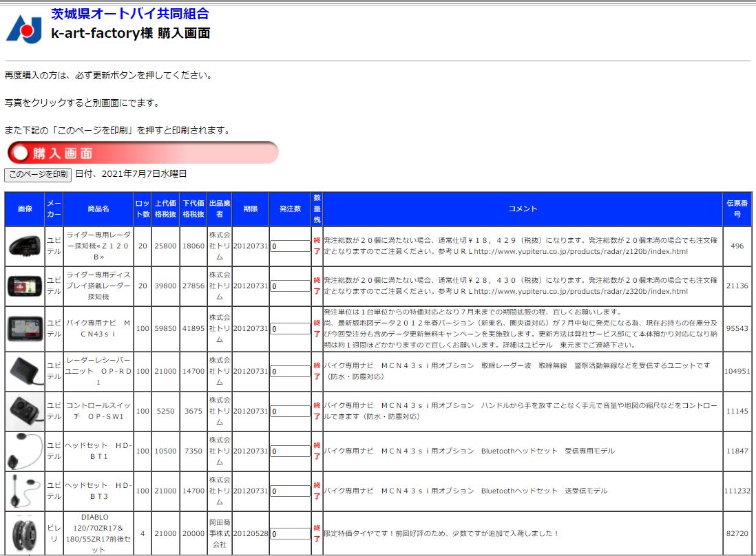The height and width of the screenshot is (556, 756).
Task: Open the Z120B radar detector photo
Action: pyautogui.click(x=25, y=246)
